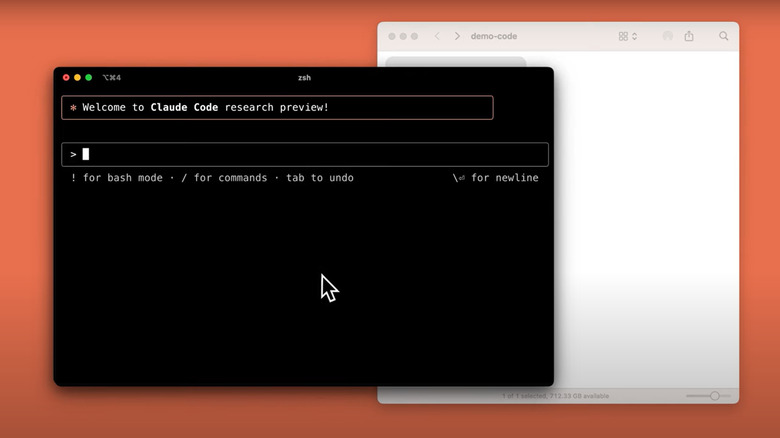
Task: Click the 'for newline' hint text
Action: (x=505, y=178)
